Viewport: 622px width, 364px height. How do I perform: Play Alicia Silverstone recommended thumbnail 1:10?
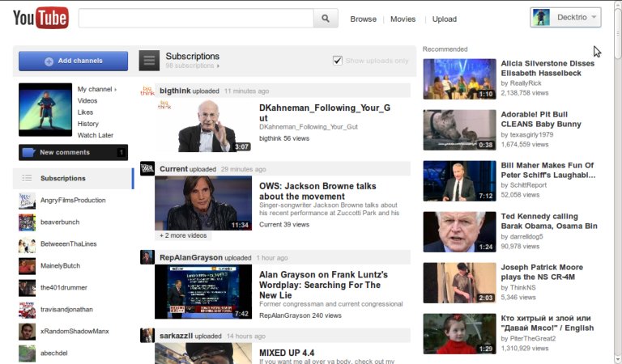coord(459,78)
